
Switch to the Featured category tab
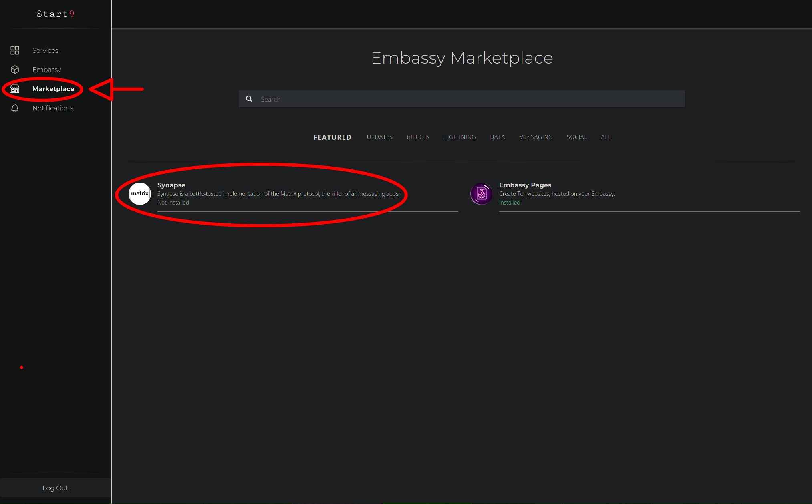click(x=332, y=137)
